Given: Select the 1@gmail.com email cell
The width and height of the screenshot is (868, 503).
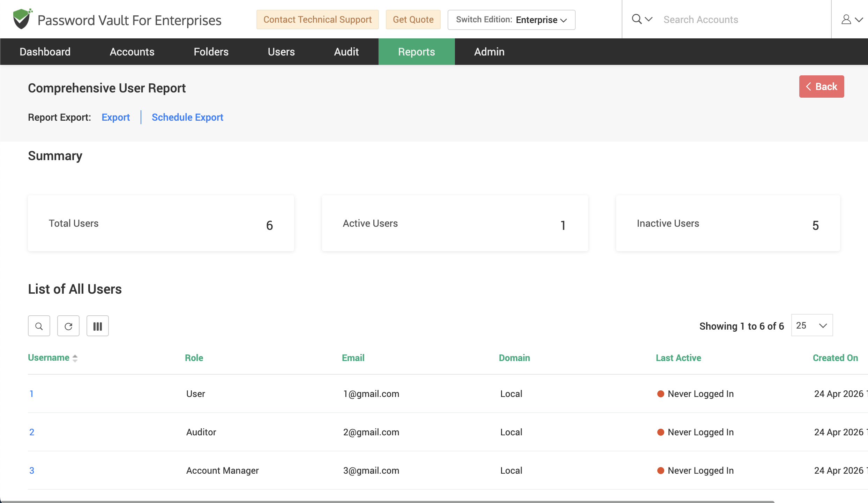Looking at the screenshot, I should 371,394.
